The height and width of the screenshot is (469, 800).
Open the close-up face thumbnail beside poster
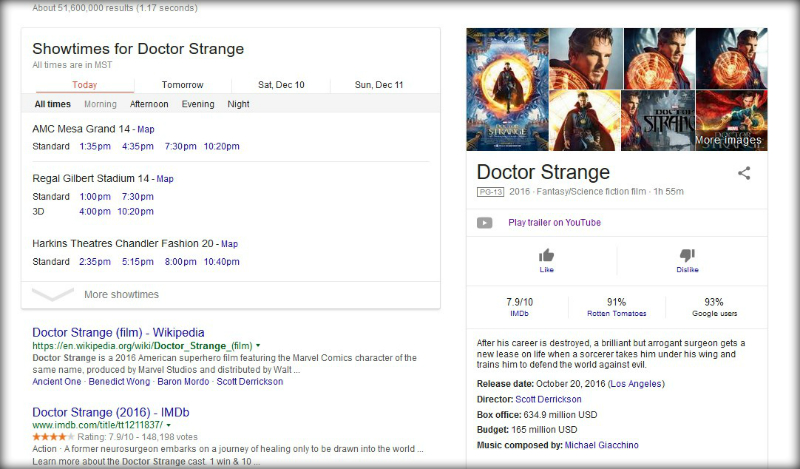pyautogui.click(x=586, y=59)
